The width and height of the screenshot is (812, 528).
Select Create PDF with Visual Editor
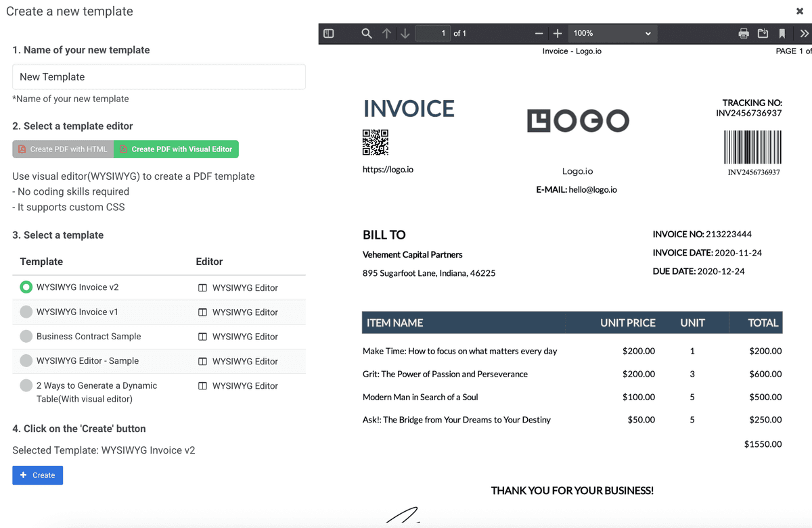176,149
